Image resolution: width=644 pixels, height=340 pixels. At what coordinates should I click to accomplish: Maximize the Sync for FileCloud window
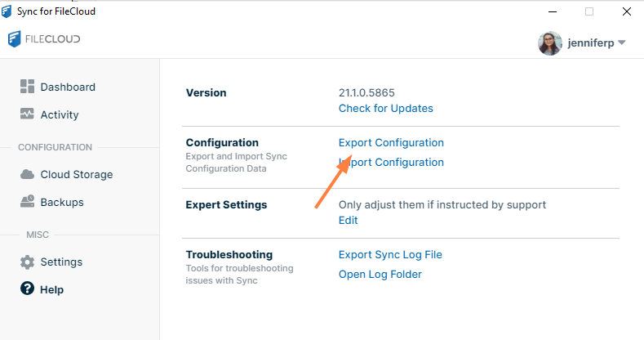(x=589, y=11)
